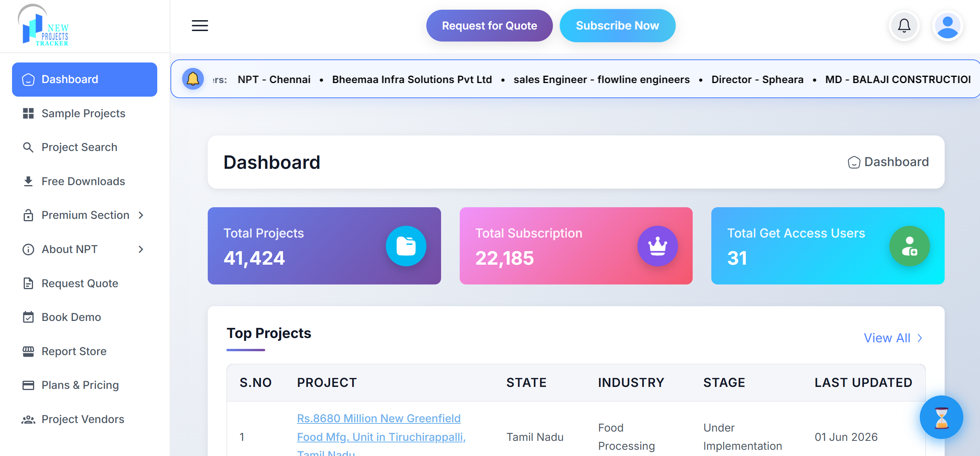Viewport: 980px width, 456px height.
Task: Open the Rs.8680 Million Greenfield project link
Action: click(x=381, y=436)
